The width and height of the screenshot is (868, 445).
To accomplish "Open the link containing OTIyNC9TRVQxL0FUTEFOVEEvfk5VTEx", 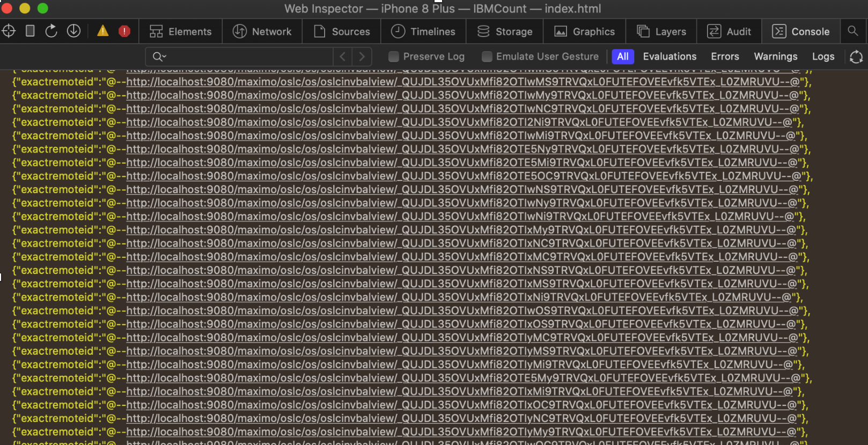I will [x=461, y=418].
